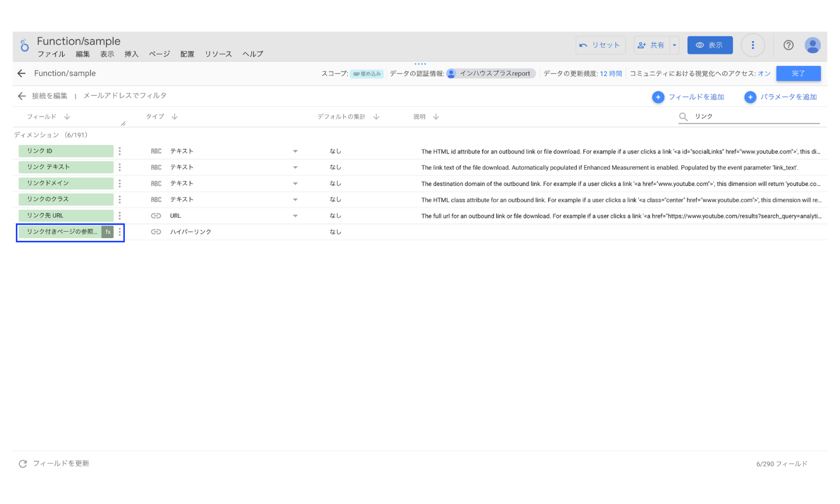Viewport: 840px width, 504px height.
Task: Open the vertical three-dot menu in header
Action: pyautogui.click(x=753, y=45)
